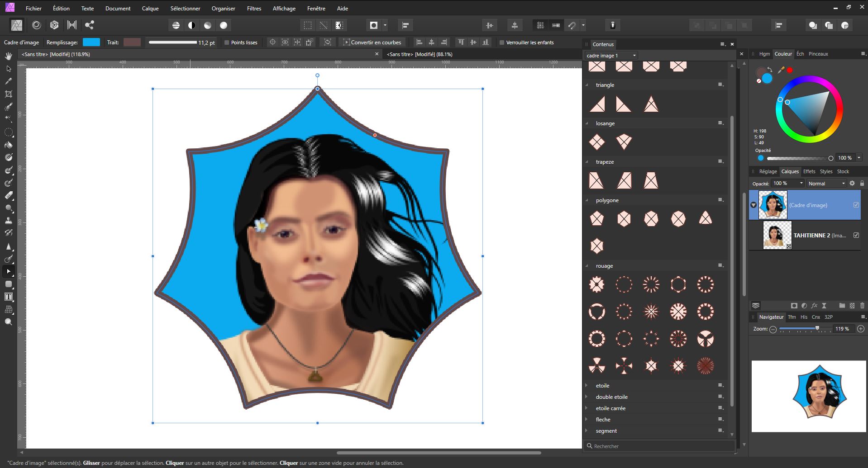The image size is (868, 468).
Task: Open the Normal blend mode dropdown
Action: [826, 184]
